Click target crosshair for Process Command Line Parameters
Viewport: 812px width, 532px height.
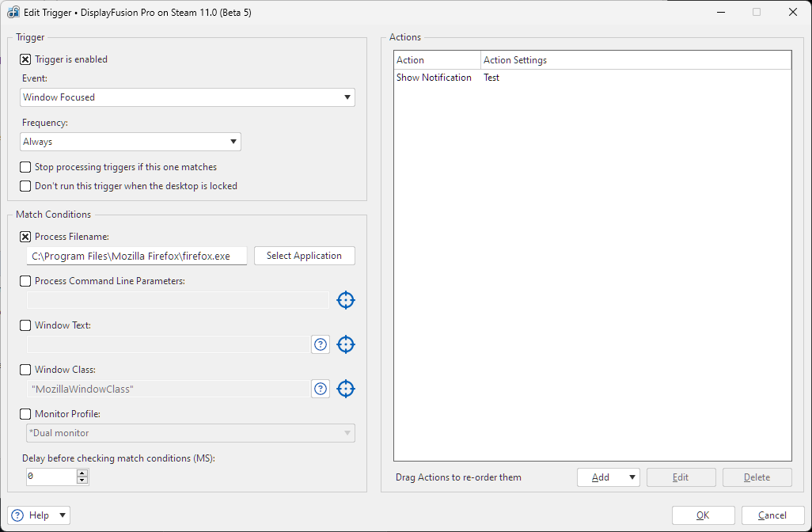[x=346, y=300]
